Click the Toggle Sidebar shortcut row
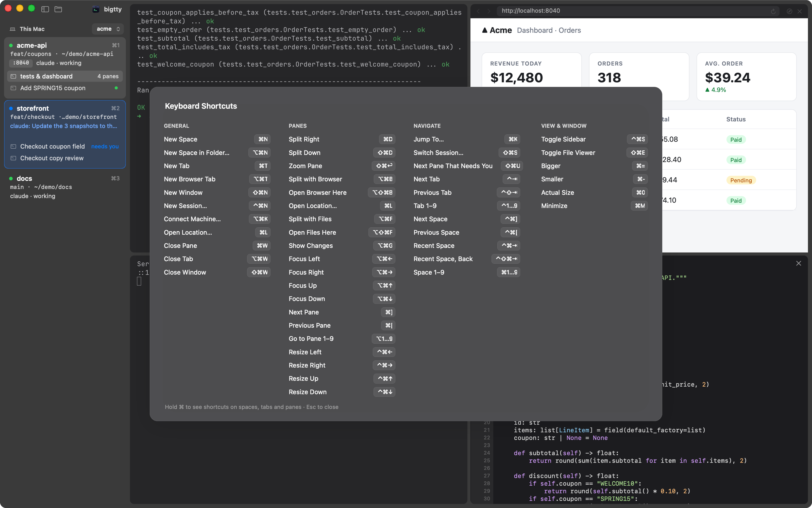Image resolution: width=812 pixels, height=508 pixels. (594, 139)
